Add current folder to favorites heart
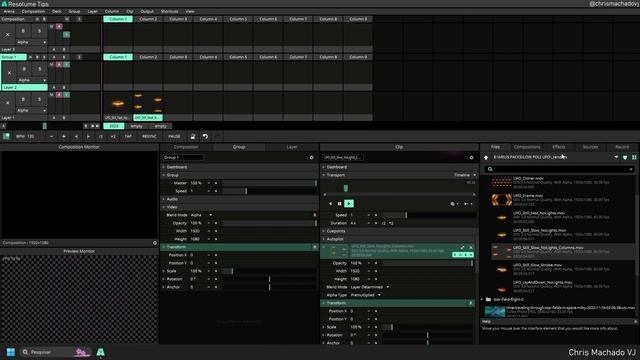Screen dimensions: 640x360 click(x=625, y=158)
